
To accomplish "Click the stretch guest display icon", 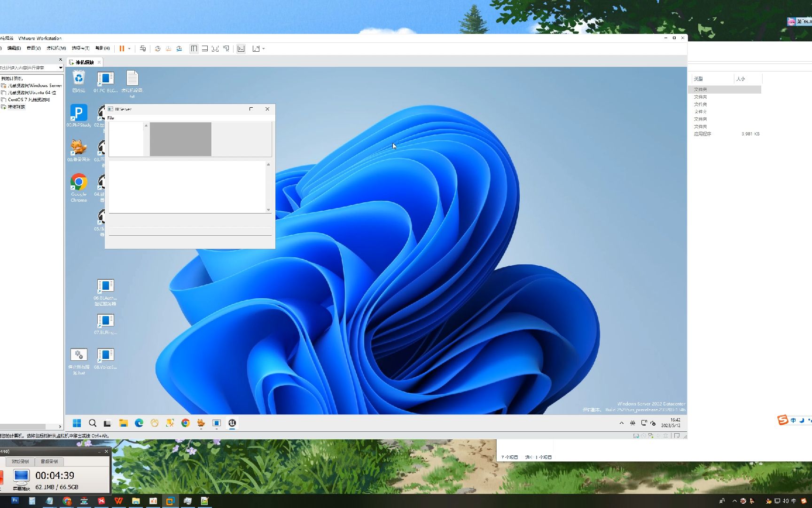I will pos(256,48).
